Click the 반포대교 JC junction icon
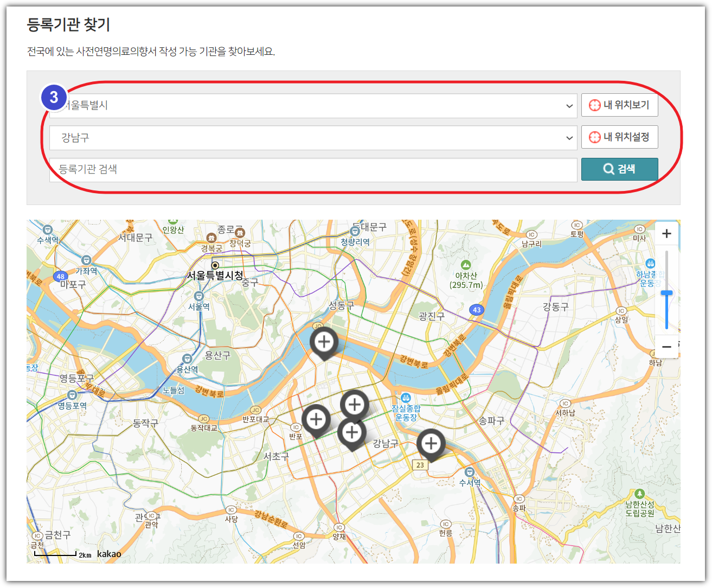This screenshot has height=588, width=712. pos(255,410)
